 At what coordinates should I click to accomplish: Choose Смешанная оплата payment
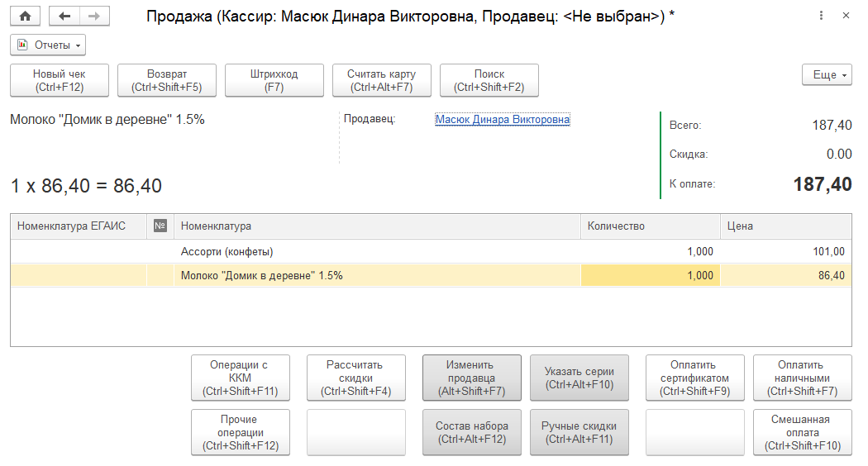802,432
